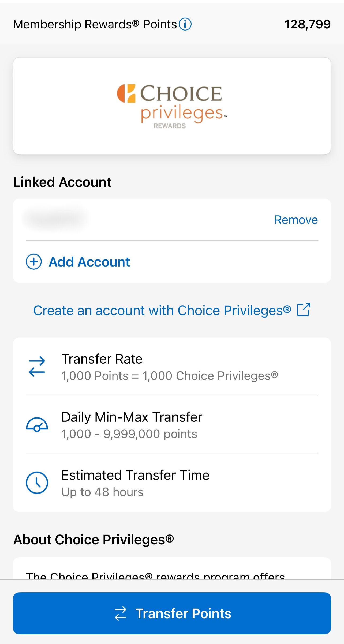Click the 128,799 points balance
Viewport: 344px width, 644px height.
pyautogui.click(x=308, y=24)
